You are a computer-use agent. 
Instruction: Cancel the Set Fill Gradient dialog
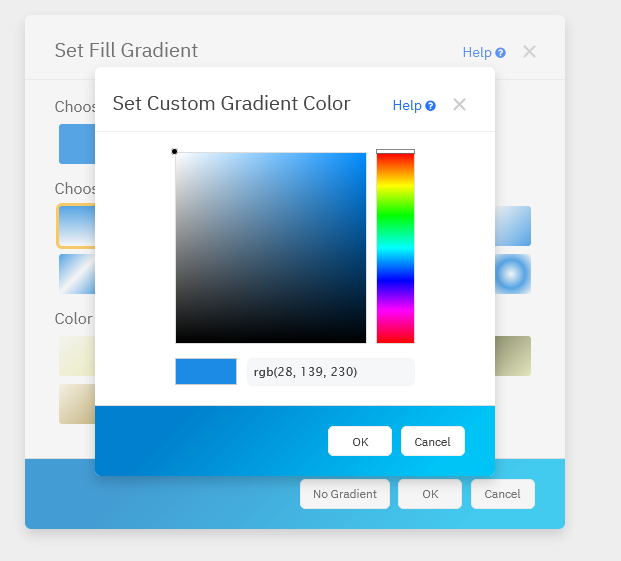tap(502, 494)
